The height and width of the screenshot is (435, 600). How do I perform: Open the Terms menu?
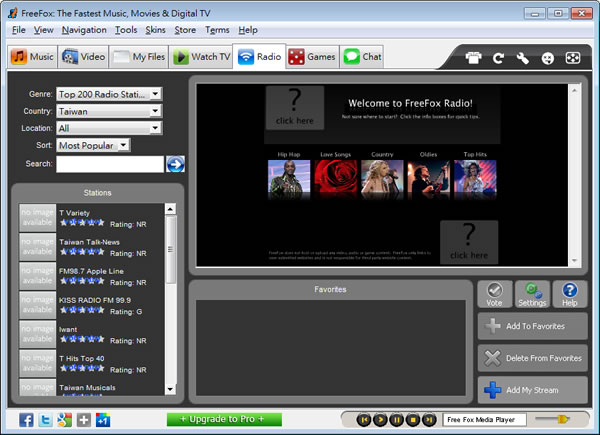click(x=217, y=30)
